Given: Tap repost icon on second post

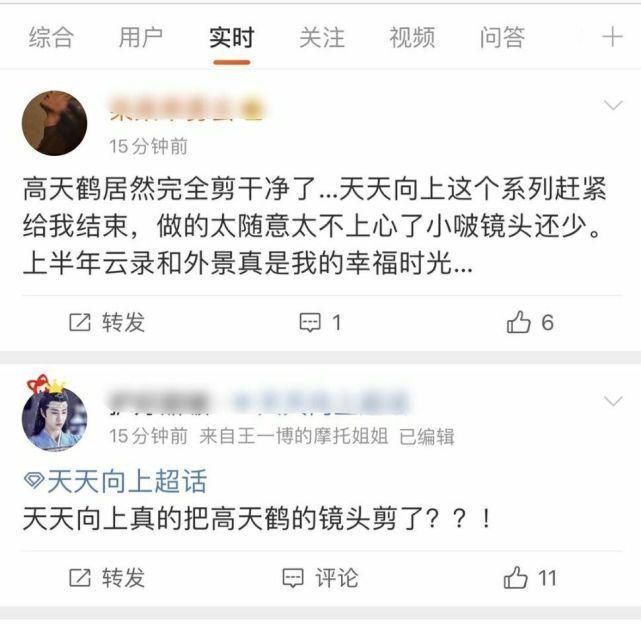Looking at the screenshot, I should [80, 578].
